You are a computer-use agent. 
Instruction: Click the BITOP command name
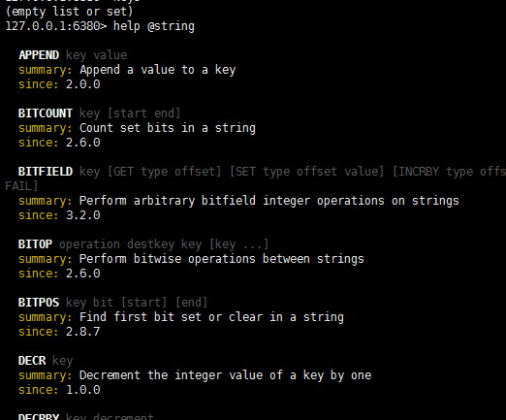pos(35,244)
